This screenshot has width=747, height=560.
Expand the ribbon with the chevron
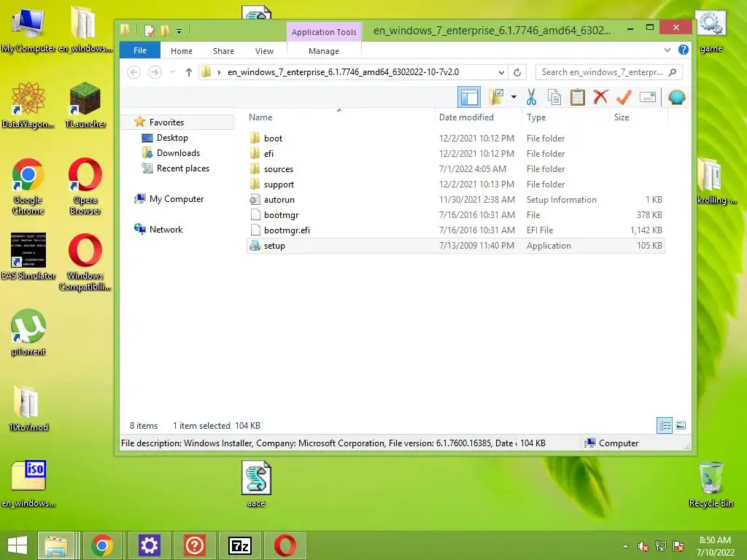coord(667,50)
